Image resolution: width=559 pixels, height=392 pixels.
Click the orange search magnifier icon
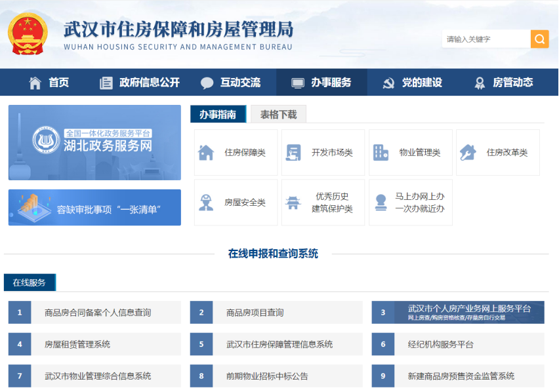tap(539, 39)
